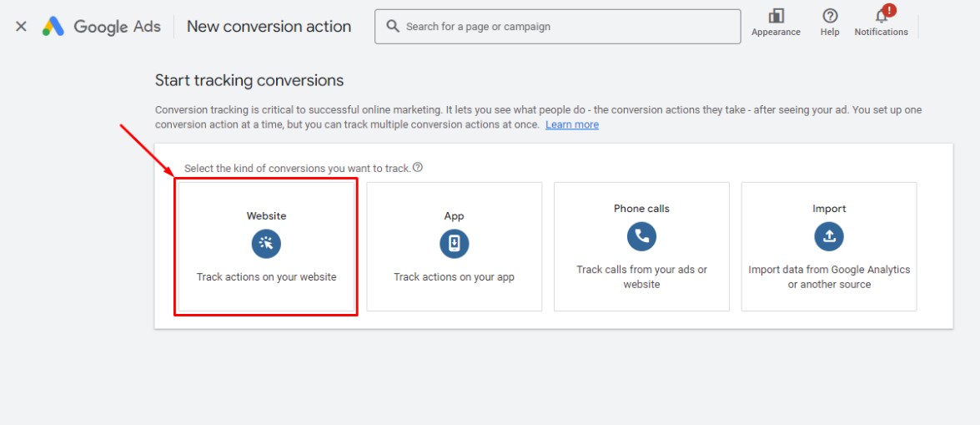
Task: Click the search magnifier icon
Action: coord(393,26)
